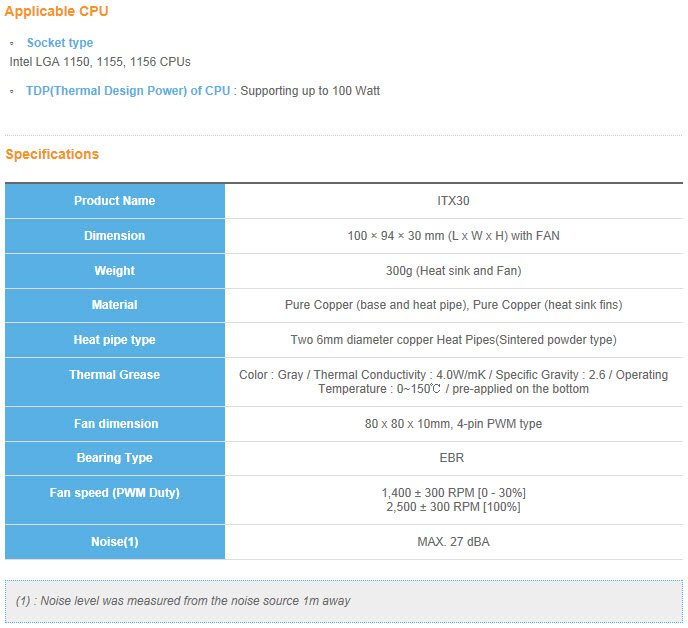Click the 'Socket type' label
The height and width of the screenshot is (628, 688).
click(60, 43)
